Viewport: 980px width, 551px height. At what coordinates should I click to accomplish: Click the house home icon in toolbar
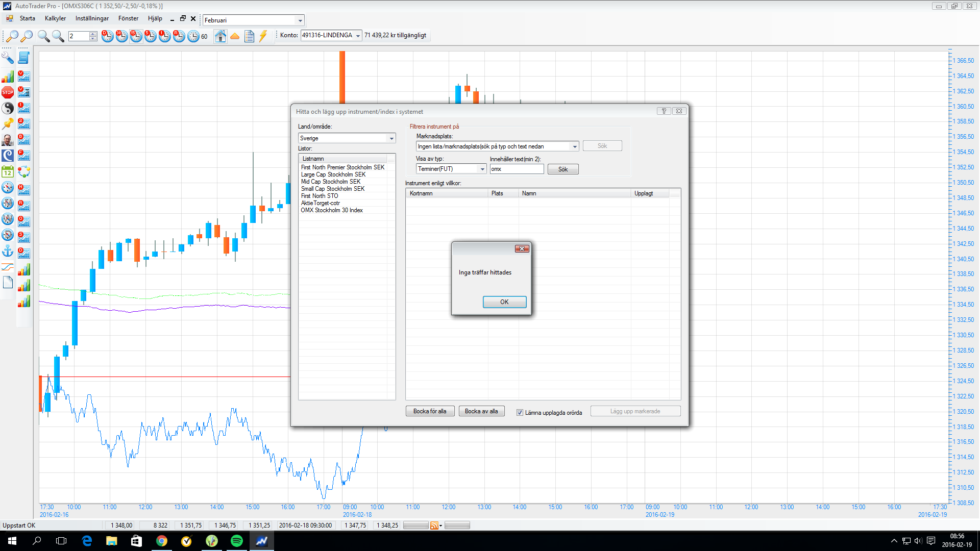(220, 36)
